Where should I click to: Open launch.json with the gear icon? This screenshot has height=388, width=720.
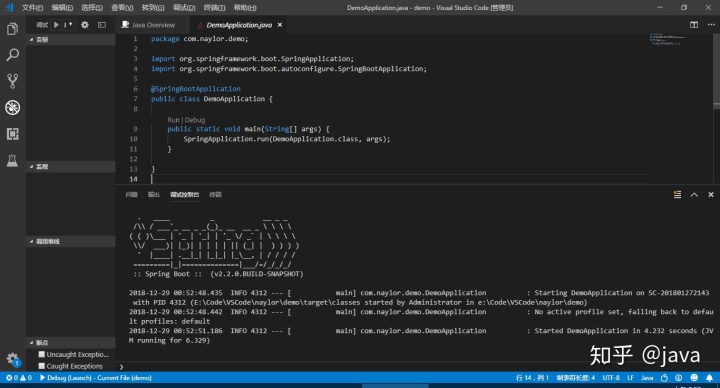coord(85,25)
